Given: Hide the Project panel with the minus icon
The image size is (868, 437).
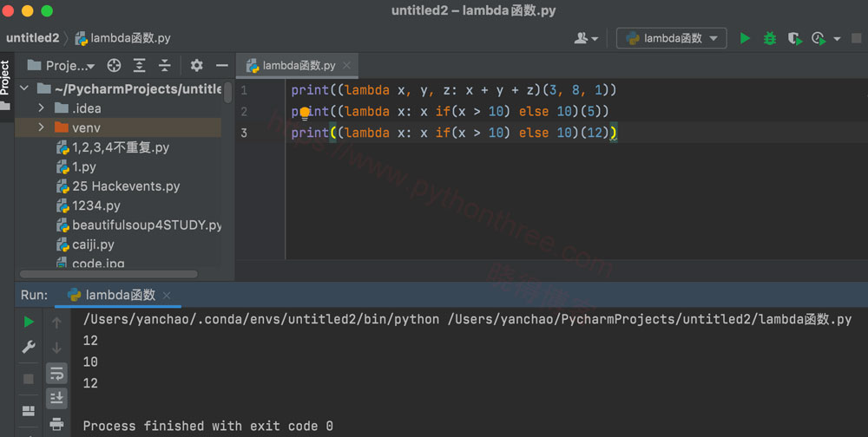Looking at the screenshot, I should [x=222, y=65].
